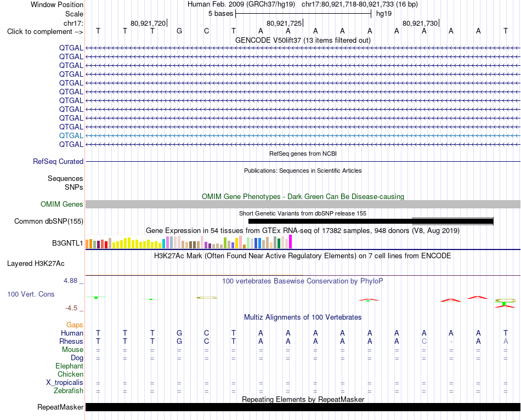Click the Rhesus alignment row label

(x=71, y=341)
